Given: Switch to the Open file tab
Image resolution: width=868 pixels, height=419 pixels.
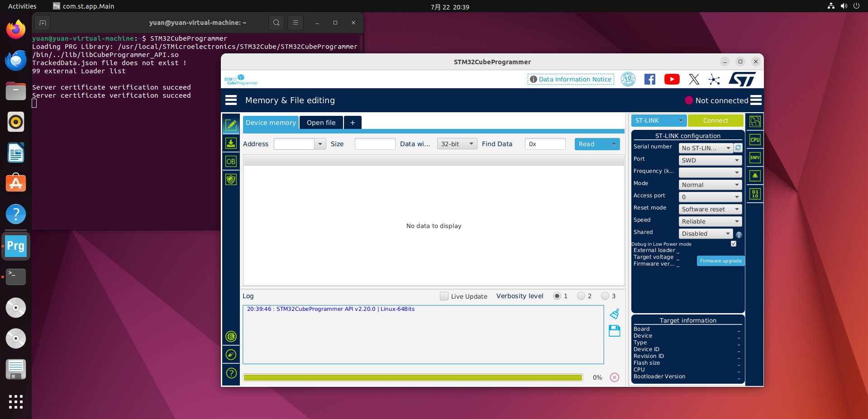Looking at the screenshot, I should 321,123.
